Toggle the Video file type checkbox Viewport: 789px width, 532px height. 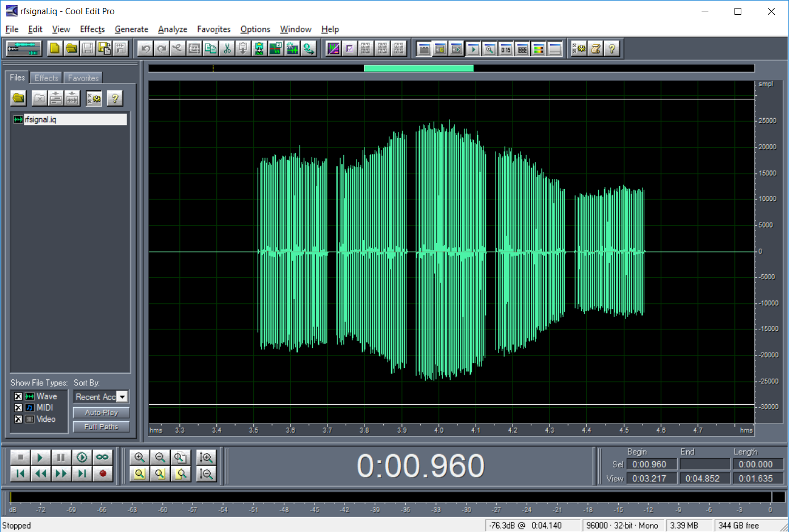tap(18, 419)
